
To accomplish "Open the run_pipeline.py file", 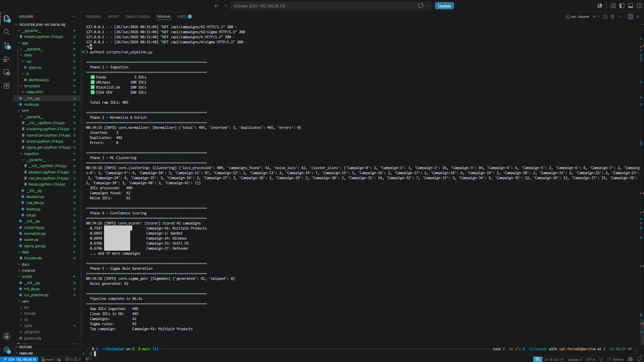I will click(x=47, y=295).
